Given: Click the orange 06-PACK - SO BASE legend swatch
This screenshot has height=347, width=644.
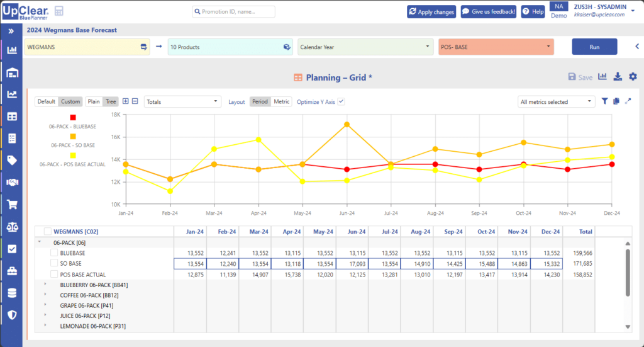Looking at the screenshot, I should pos(73,137).
